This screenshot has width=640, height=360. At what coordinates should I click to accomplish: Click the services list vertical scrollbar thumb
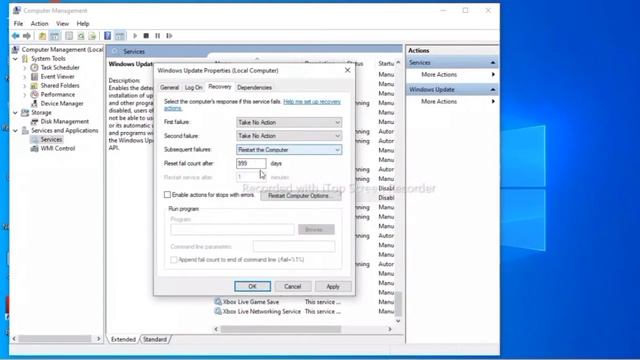398,303
